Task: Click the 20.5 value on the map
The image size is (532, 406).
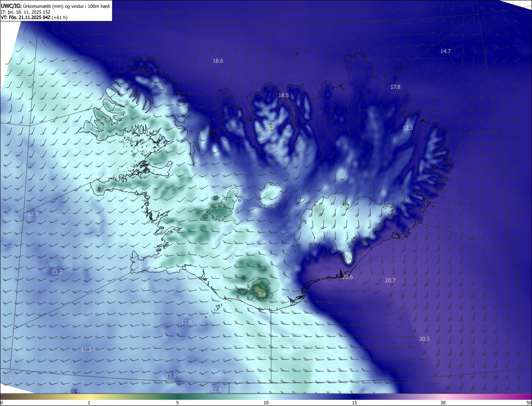Action: point(424,339)
